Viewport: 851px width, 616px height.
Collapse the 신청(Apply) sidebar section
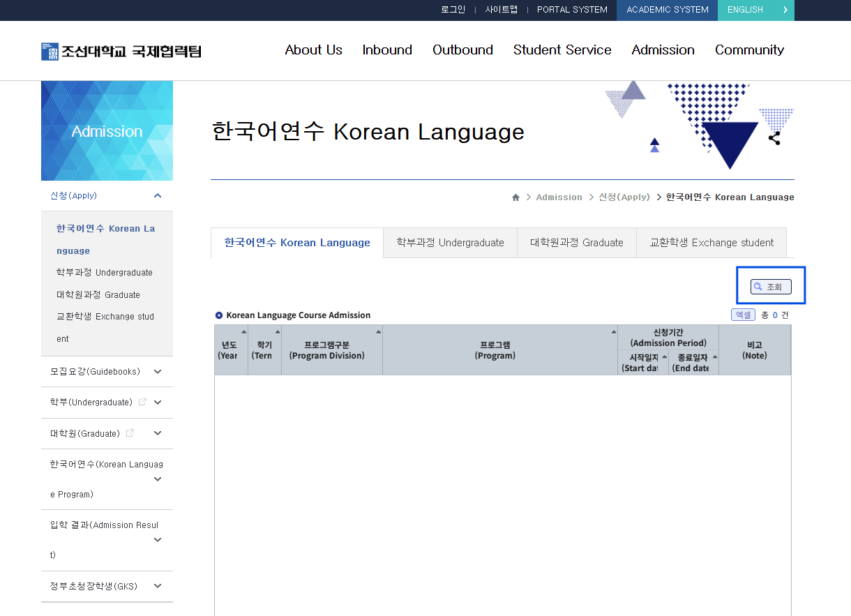158,196
